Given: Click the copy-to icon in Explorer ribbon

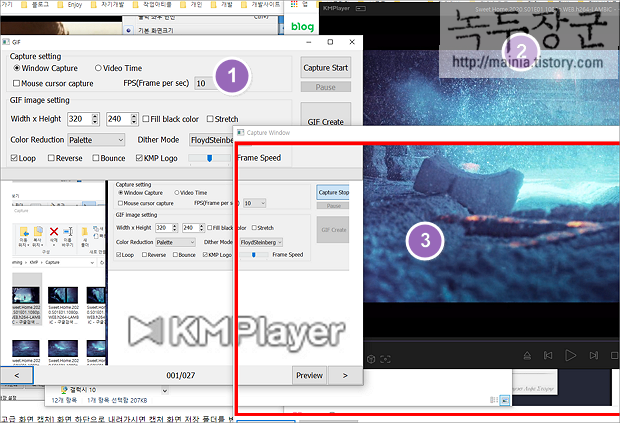Looking at the screenshot, I should pos(38,231).
